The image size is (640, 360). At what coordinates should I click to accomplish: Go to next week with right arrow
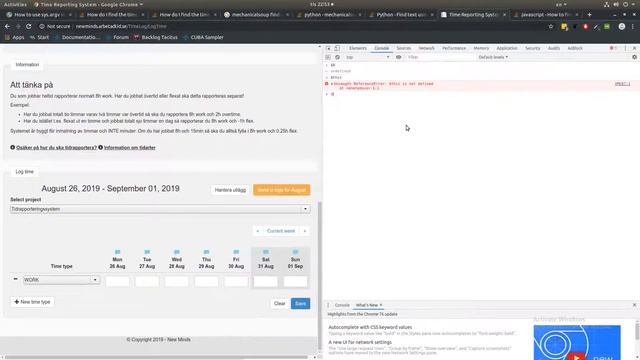pyautogui.click(x=304, y=231)
